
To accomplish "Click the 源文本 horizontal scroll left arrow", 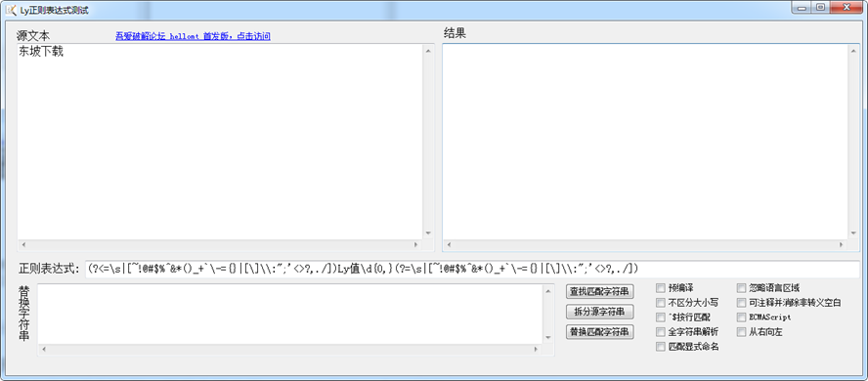I will [23, 244].
